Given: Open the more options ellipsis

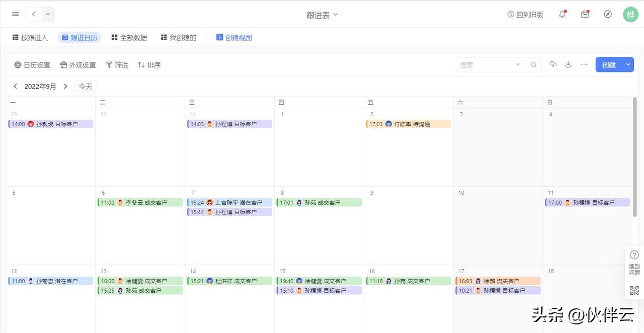Looking at the screenshot, I should (584, 64).
